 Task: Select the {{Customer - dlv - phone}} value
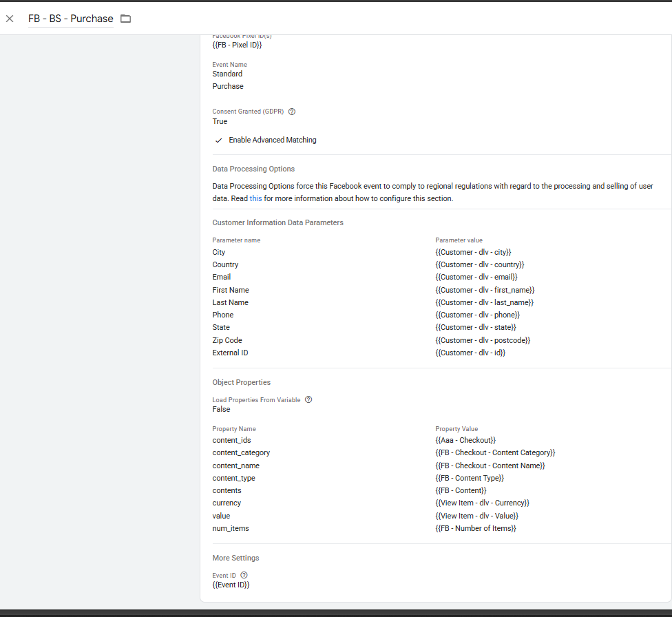[x=477, y=315]
